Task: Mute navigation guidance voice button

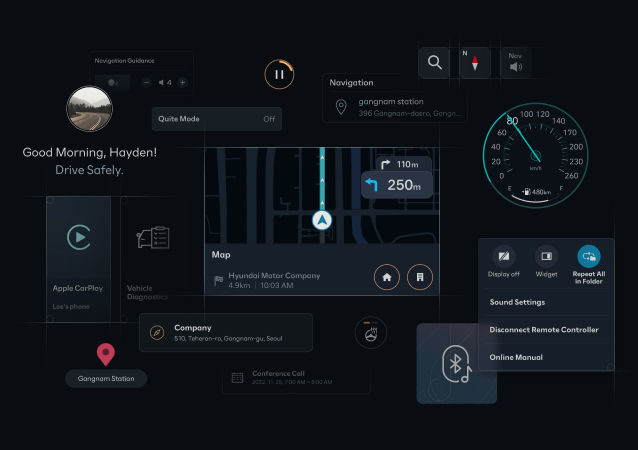Action: pos(114,82)
